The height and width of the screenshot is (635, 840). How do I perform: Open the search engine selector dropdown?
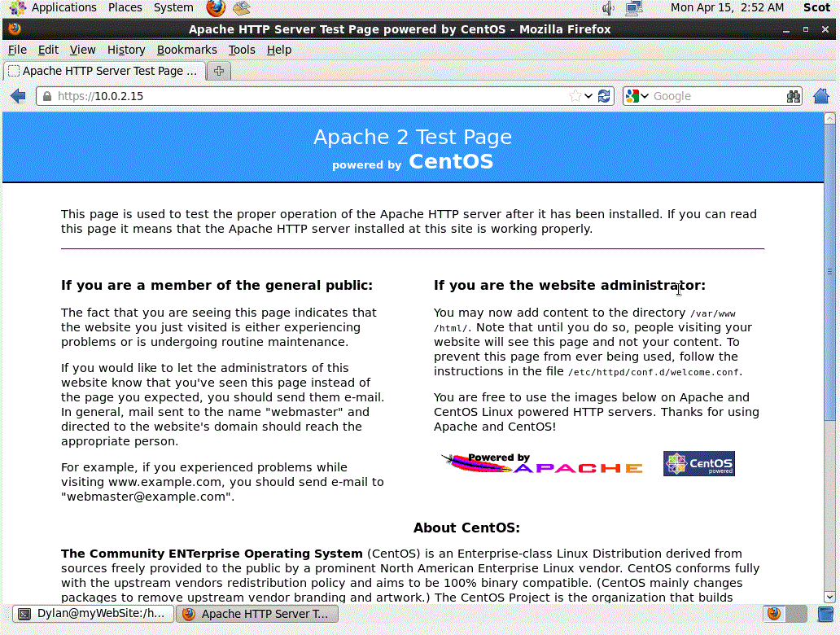637,96
